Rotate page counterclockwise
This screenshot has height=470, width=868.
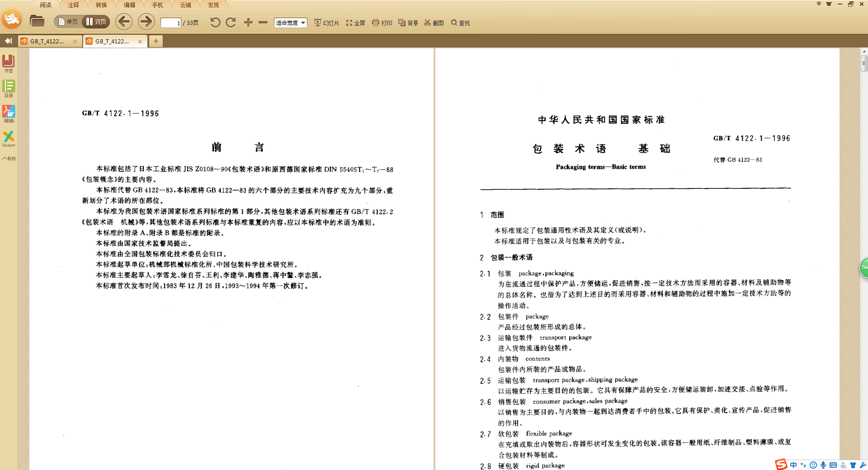click(x=215, y=23)
